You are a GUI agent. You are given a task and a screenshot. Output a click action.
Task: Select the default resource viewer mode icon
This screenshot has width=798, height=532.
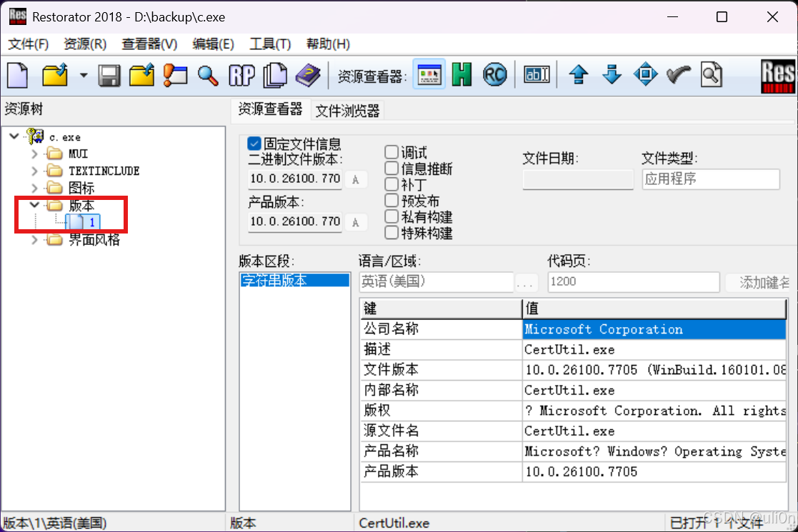coord(429,75)
